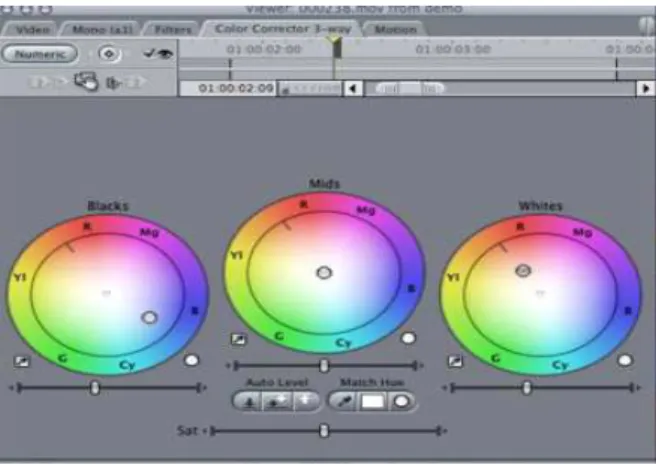Image resolution: width=656 pixels, height=465 pixels.
Task: Select Whites auto-balance eyedropper icon
Action: [455, 361]
